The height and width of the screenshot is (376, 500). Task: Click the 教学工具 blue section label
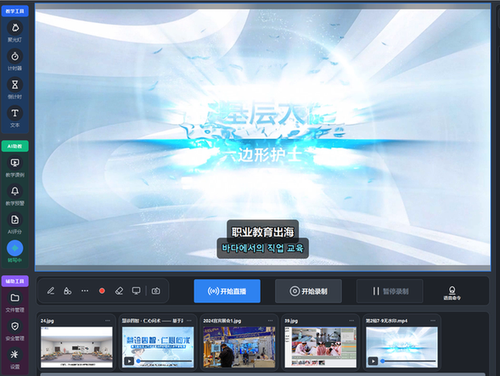(x=15, y=11)
